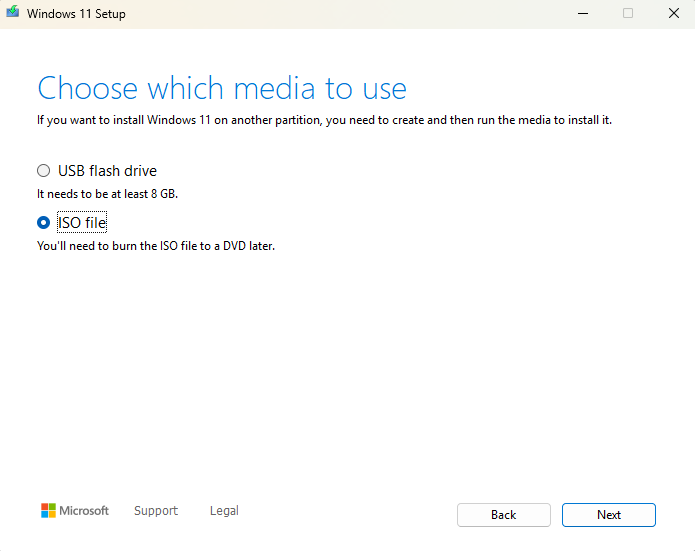The width and height of the screenshot is (695, 551).
Task: Open the Support link
Action: pos(156,511)
